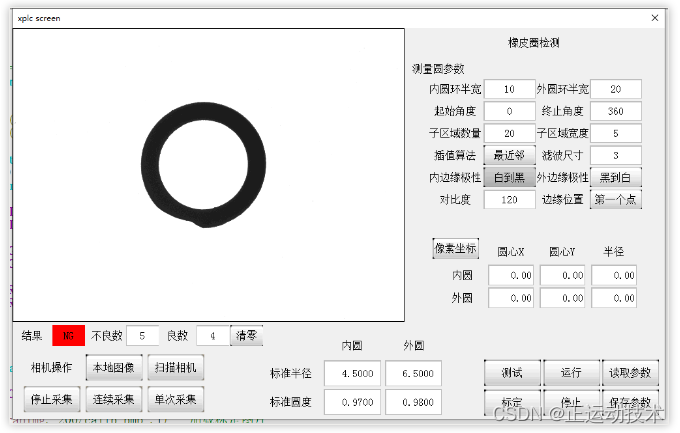680x433 pixels.
Task: Click the 运行 run button
Action: [x=571, y=373]
